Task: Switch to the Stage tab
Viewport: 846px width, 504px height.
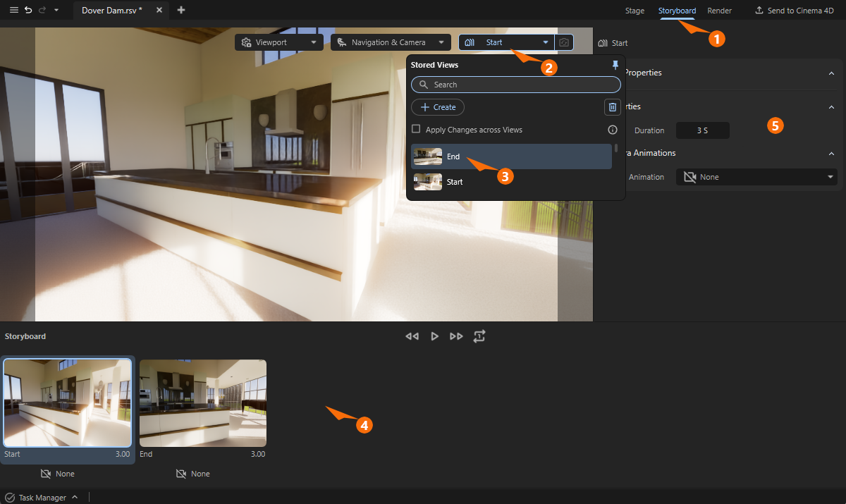Action: pyautogui.click(x=634, y=11)
